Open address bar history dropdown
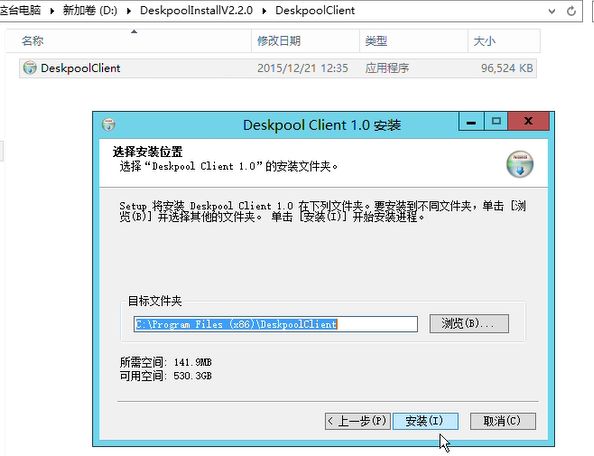The height and width of the screenshot is (456, 594). pos(552,11)
